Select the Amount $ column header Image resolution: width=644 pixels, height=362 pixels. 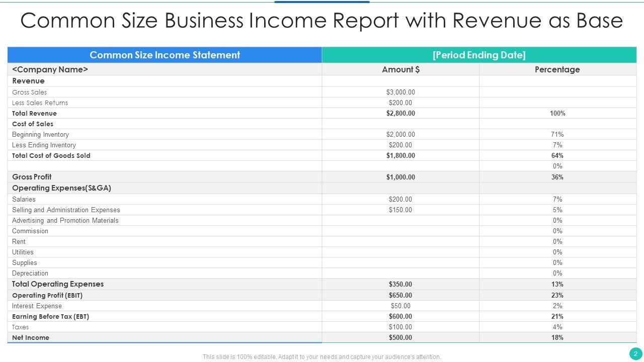coord(400,69)
